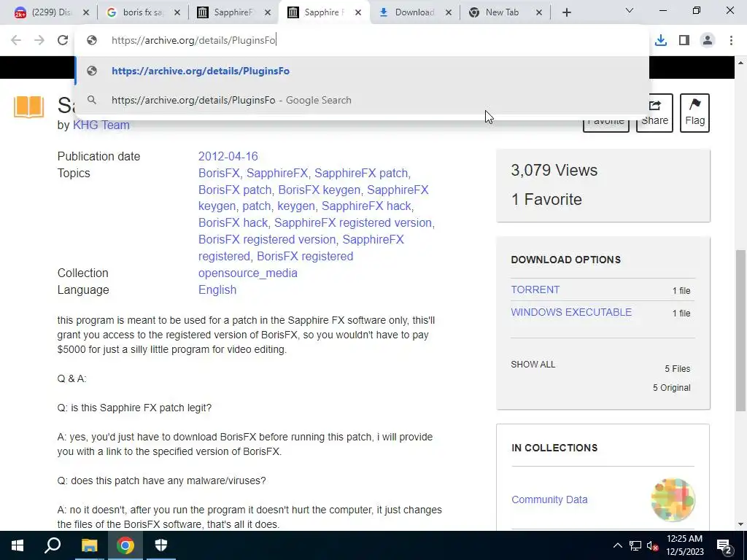Viewport: 747px width, 560px height.
Task: Go forward using the browser forward arrow
Action: (39, 41)
